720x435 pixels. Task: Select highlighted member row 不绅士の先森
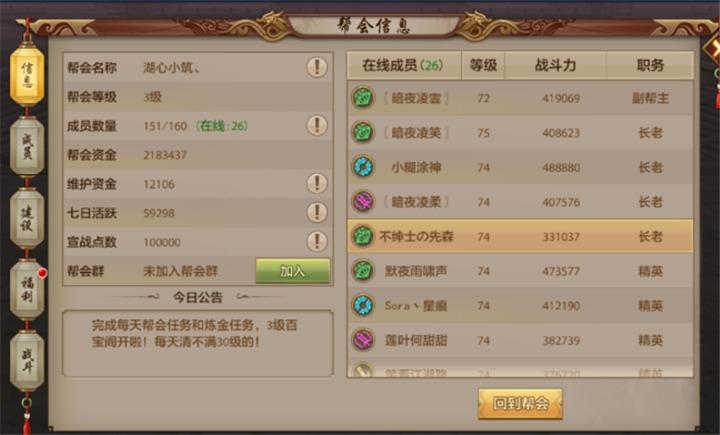tap(520, 236)
